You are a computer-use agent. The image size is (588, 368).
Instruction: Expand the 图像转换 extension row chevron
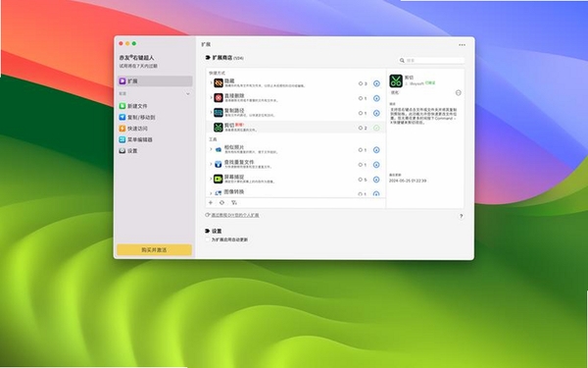pyautogui.click(x=211, y=193)
